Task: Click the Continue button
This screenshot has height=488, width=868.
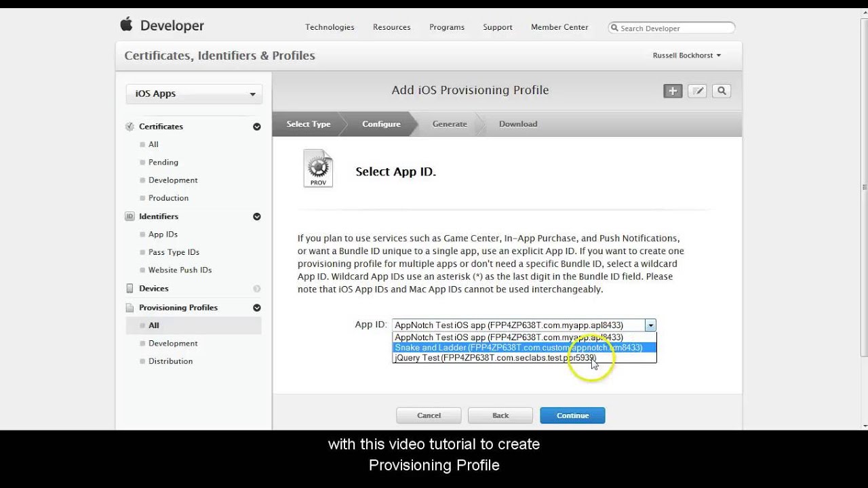Action: tap(572, 415)
